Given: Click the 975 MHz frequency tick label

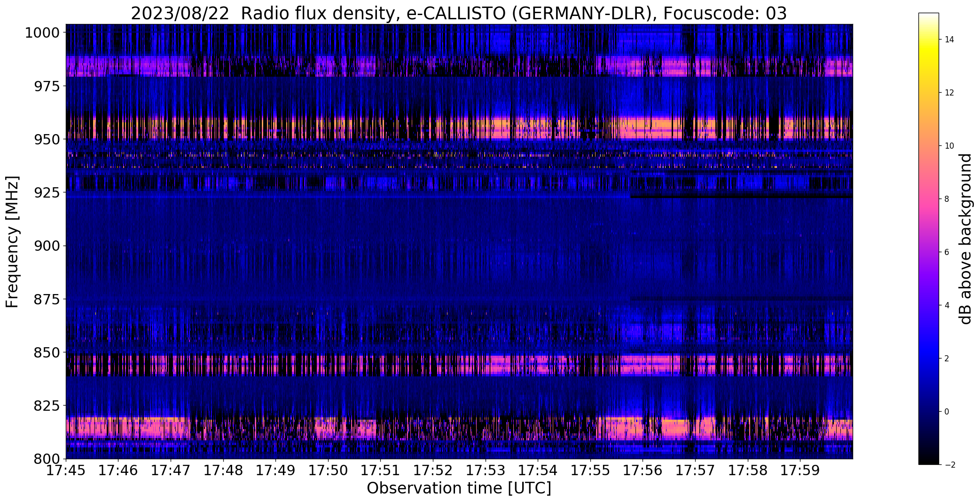Looking at the screenshot, I should pos(47,86).
